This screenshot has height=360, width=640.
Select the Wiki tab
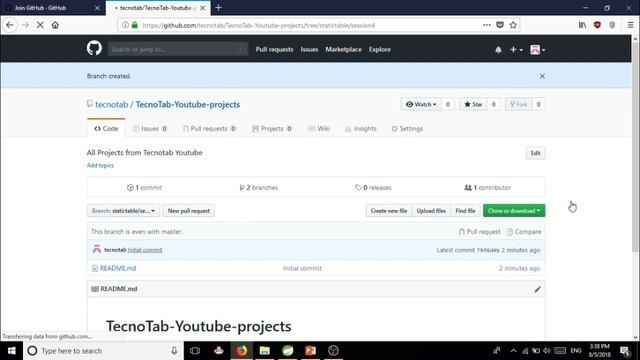point(319,129)
